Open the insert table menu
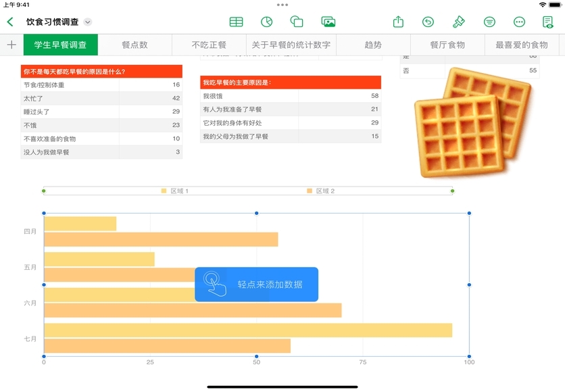Image resolution: width=565 pixels, height=392 pixels. click(236, 22)
